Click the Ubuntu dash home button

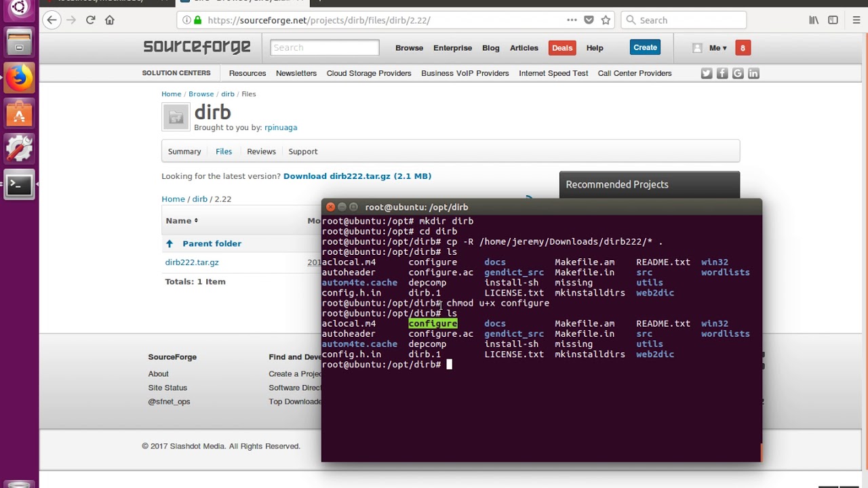coord(19,8)
